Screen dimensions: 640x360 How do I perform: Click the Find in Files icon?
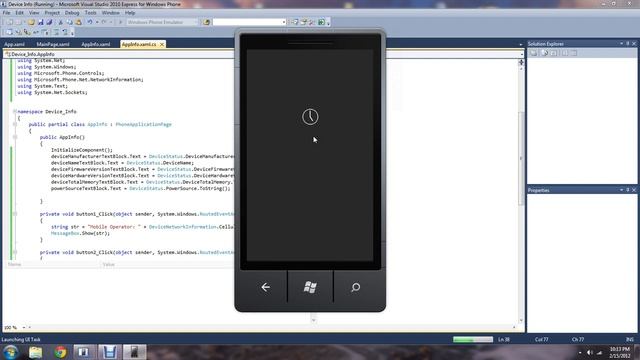[207, 22]
